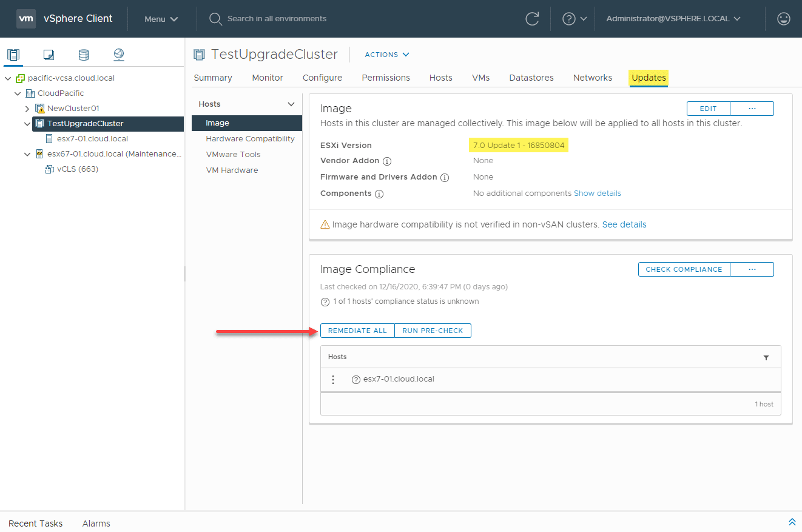Select CloudPacific datacenter in tree
Image resolution: width=802 pixels, height=532 pixels.
pyautogui.click(x=61, y=93)
